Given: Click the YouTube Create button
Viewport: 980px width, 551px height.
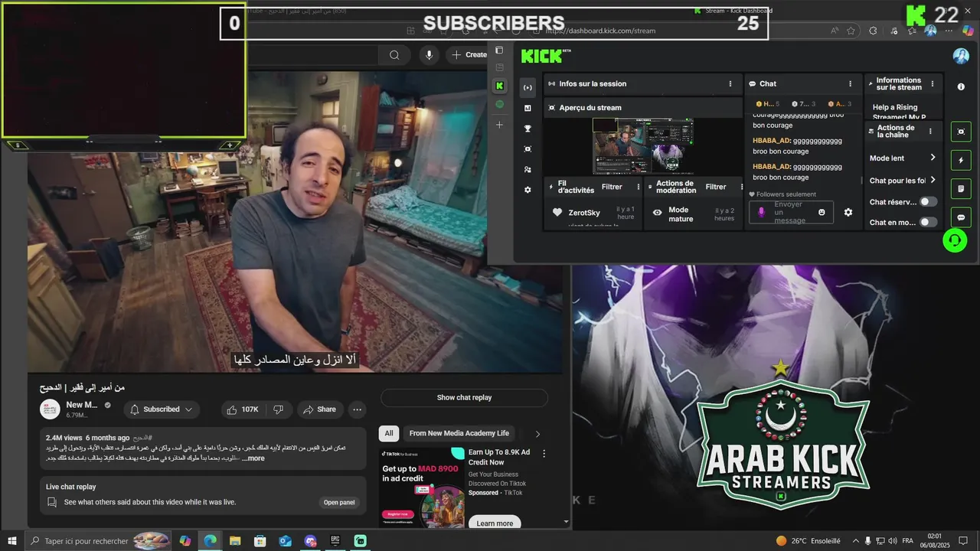Looking at the screenshot, I should [469, 54].
